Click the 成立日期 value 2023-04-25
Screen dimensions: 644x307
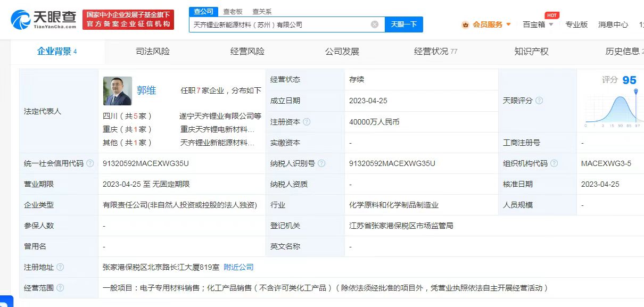click(x=369, y=101)
